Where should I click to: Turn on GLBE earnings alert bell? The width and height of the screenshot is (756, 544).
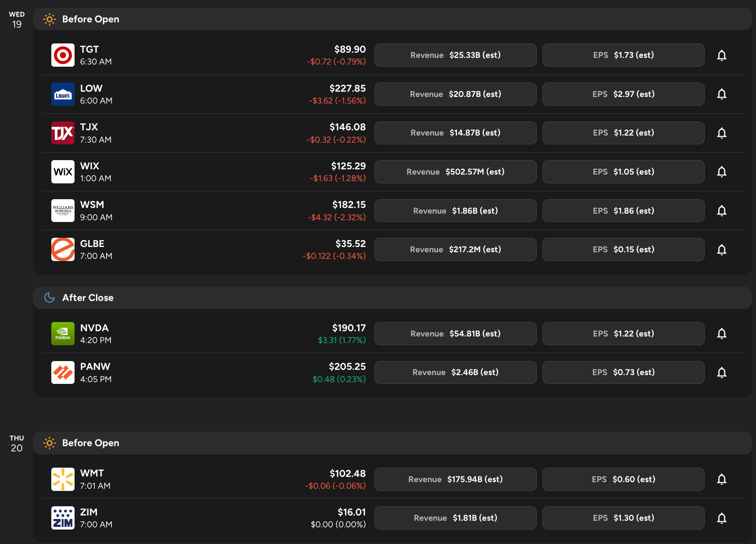point(722,250)
